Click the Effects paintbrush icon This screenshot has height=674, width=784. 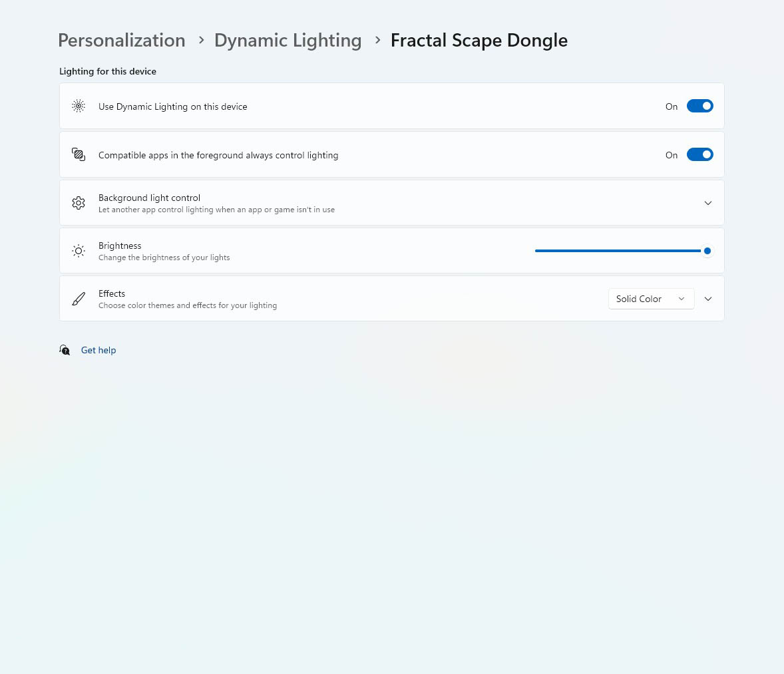coord(79,299)
